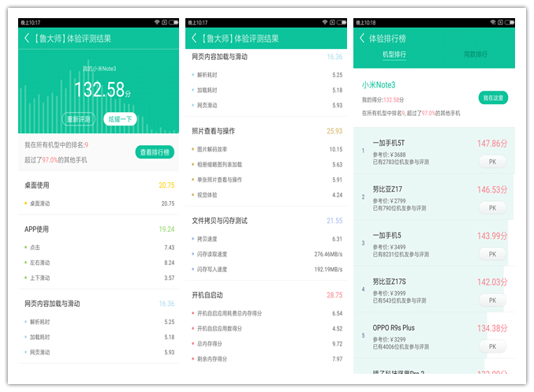Tap battery icon in 10:18 status bar
Image resolution: width=534 pixels, height=392 pixels.
click(x=510, y=22)
